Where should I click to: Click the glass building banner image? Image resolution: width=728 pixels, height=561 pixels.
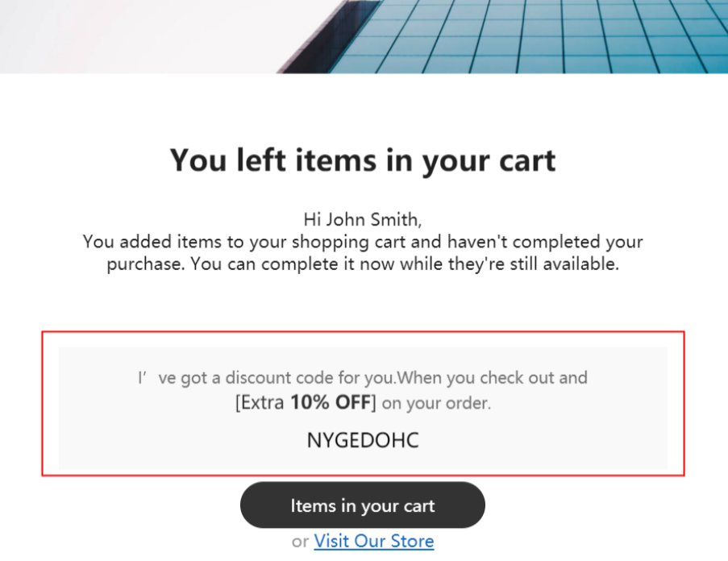[364, 36]
